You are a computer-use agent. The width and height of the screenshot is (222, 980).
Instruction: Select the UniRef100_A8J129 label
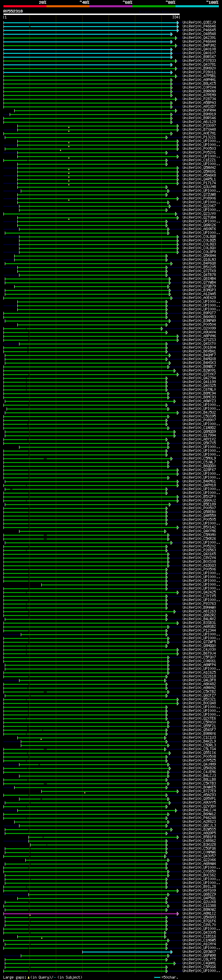199,122
